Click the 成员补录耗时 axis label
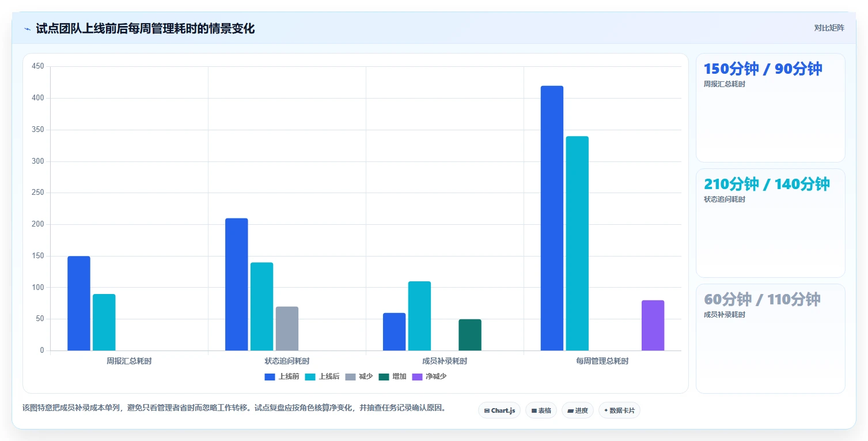 coord(445,361)
